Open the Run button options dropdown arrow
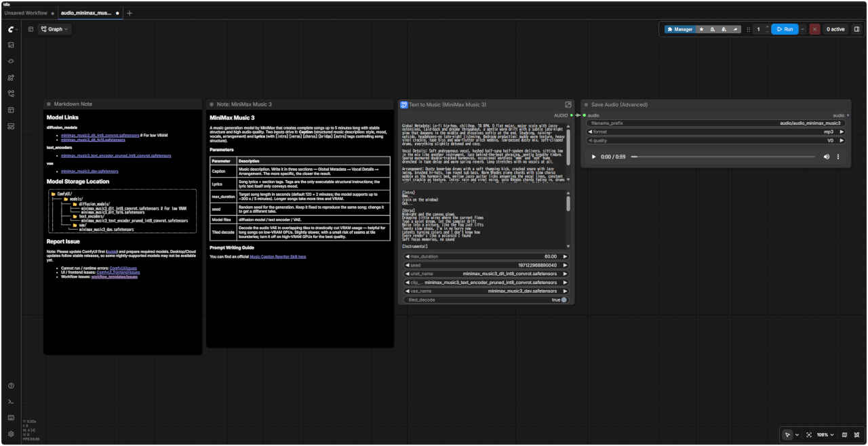 point(803,29)
